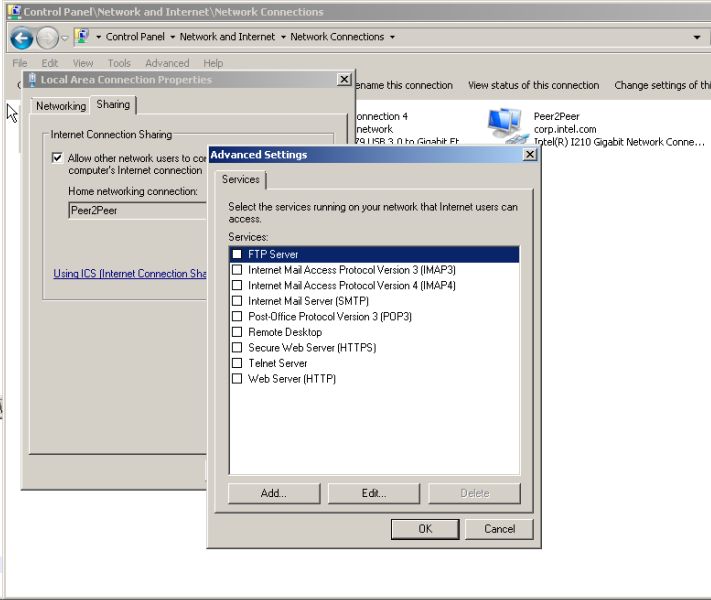This screenshot has width=711, height=600.
Task: Click the Network Connections breadcrumb
Action: click(x=337, y=37)
